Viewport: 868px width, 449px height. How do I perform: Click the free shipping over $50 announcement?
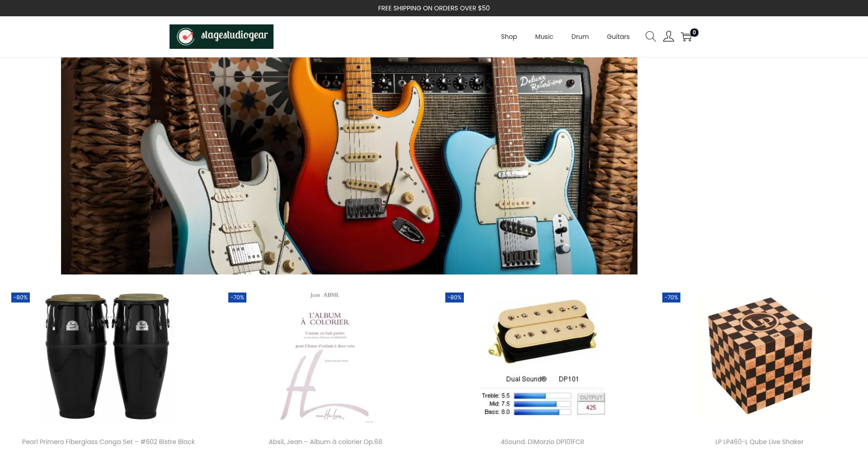click(x=434, y=8)
